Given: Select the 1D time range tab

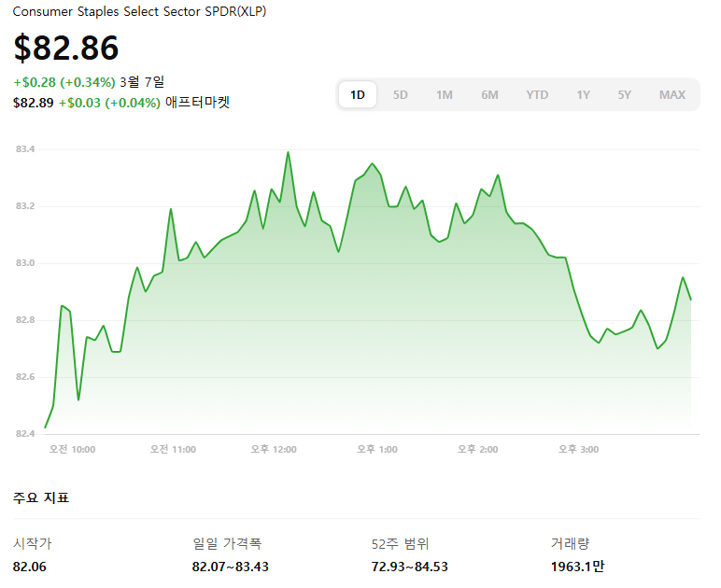Looking at the screenshot, I should 358,94.
